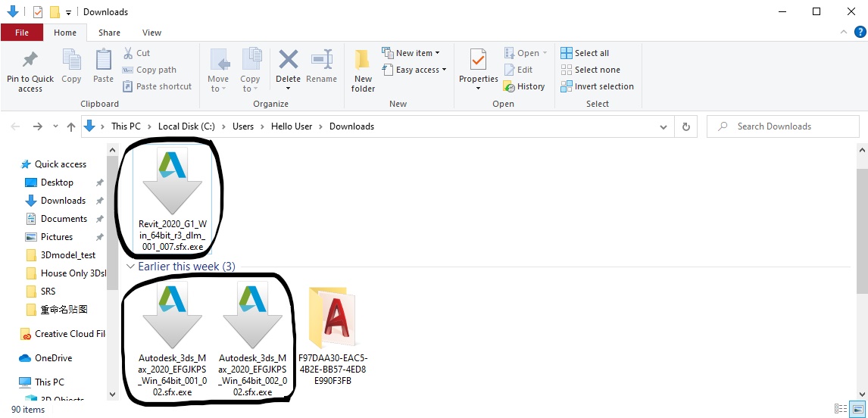Click the Cut scissors icon
The width and height of the screenshot is (868, 418).
(128, 53)
